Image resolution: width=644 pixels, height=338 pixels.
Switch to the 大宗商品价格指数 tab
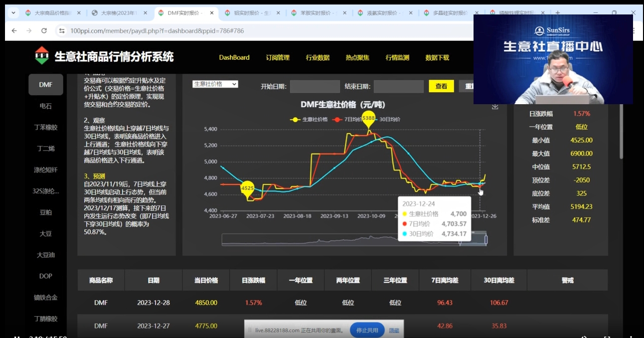(x=52, y=13)
